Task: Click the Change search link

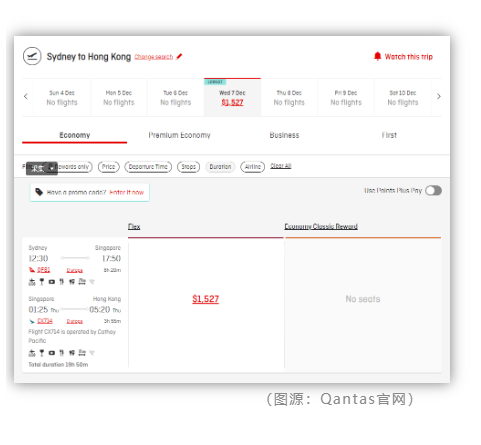Action: click(x=154, y=57)
